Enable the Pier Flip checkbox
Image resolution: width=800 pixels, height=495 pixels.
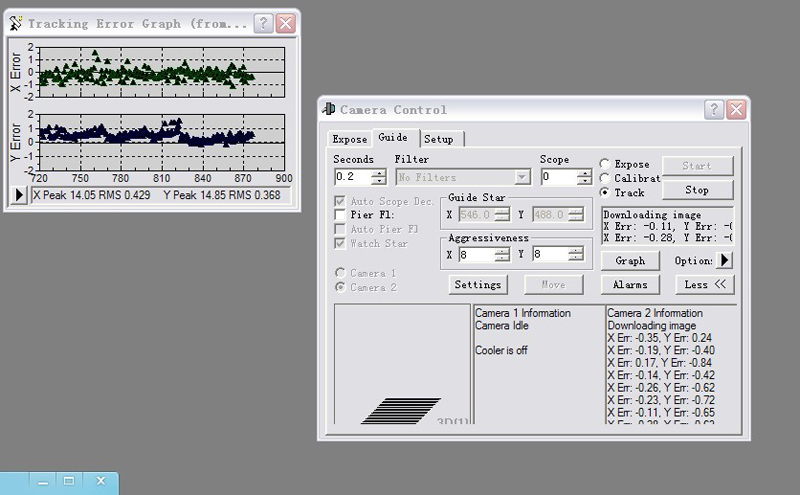coord(340,215)
